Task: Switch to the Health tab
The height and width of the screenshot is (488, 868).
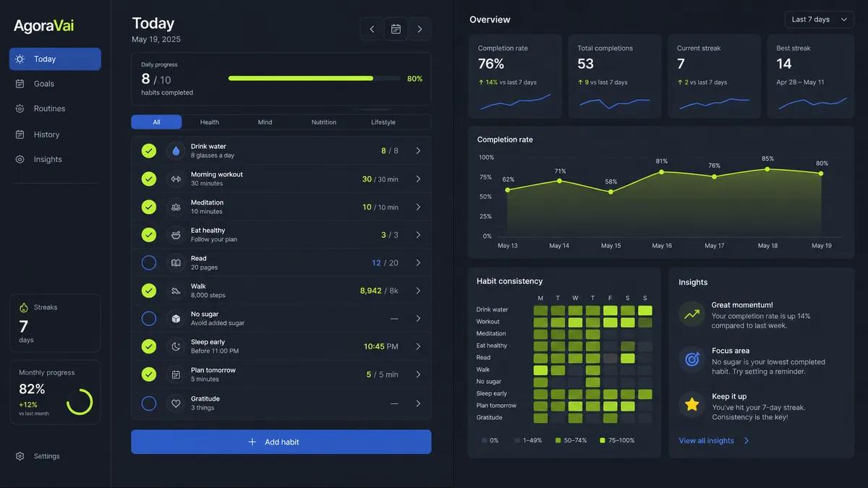Action: pyautogui.click(x=210, y=122)
